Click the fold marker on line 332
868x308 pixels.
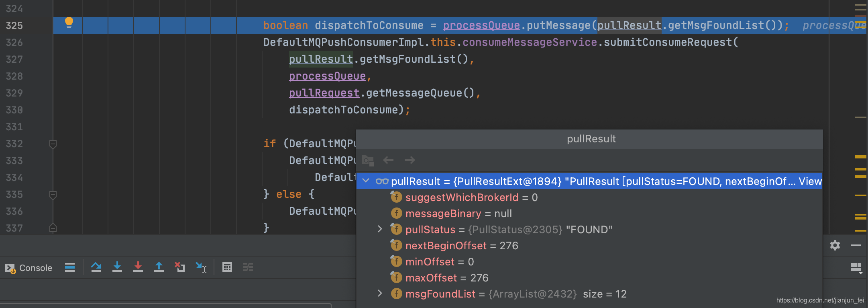pos(53,144)
